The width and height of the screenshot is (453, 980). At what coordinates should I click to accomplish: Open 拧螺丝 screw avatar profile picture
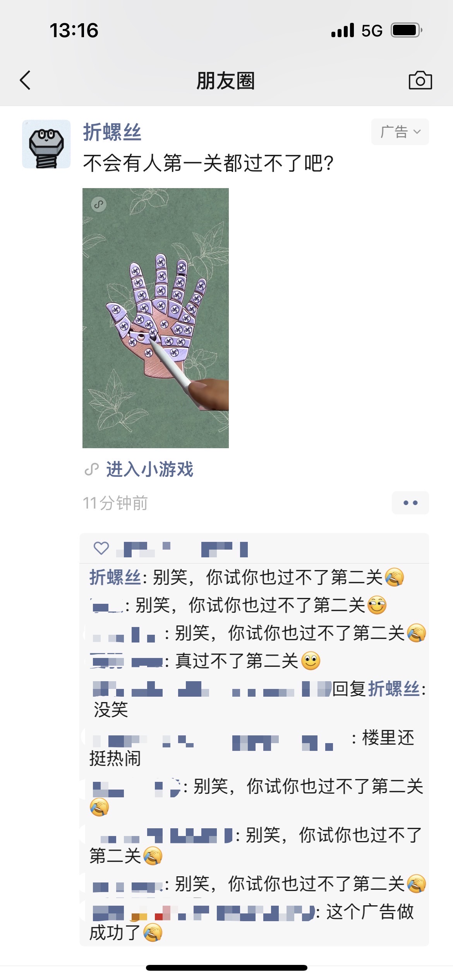point(46,144)
